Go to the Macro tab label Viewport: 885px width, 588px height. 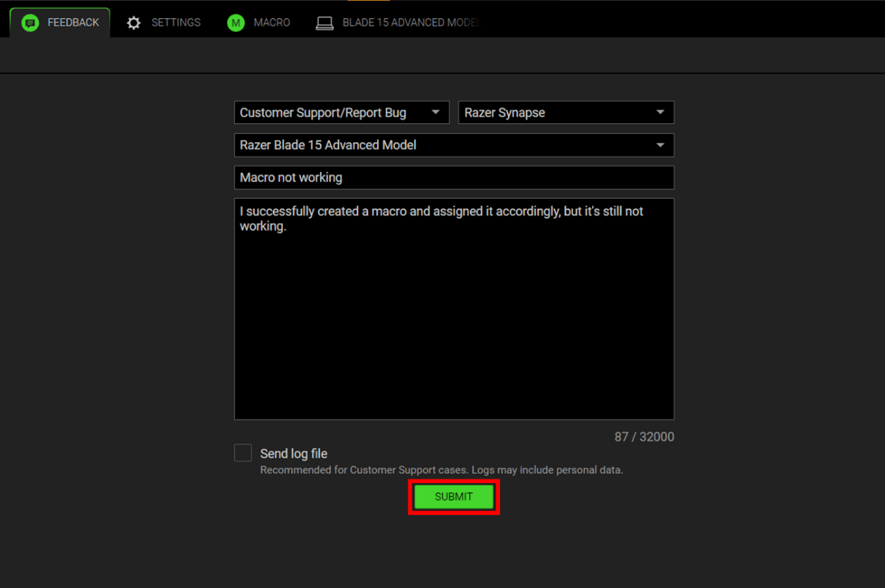pos(272,23)
